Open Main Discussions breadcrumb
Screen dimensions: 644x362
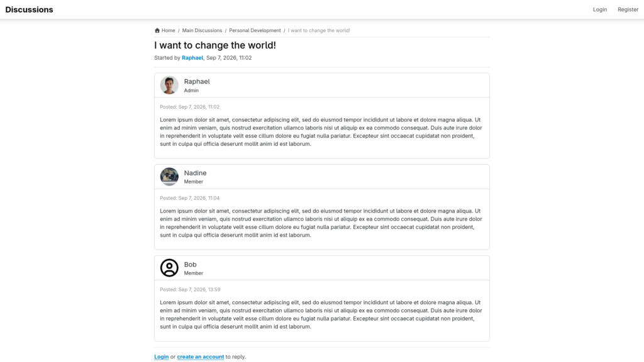click(202, 30)
